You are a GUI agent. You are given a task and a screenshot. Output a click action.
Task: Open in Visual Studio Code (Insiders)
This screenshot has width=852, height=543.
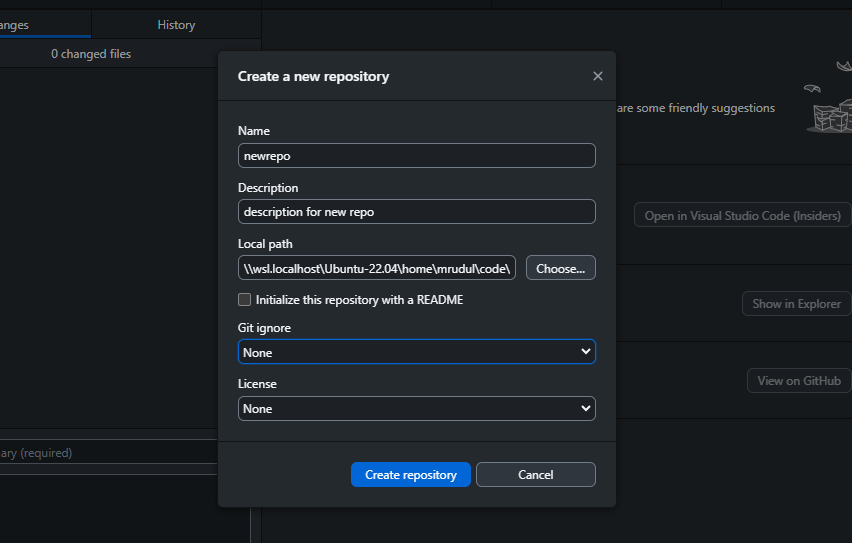742,215
